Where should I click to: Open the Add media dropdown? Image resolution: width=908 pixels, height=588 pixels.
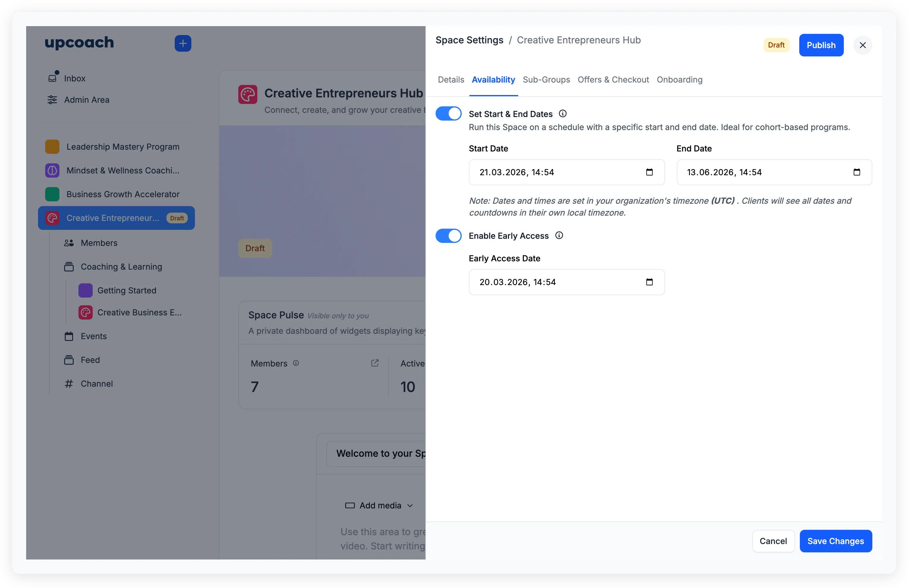[380, 505]
